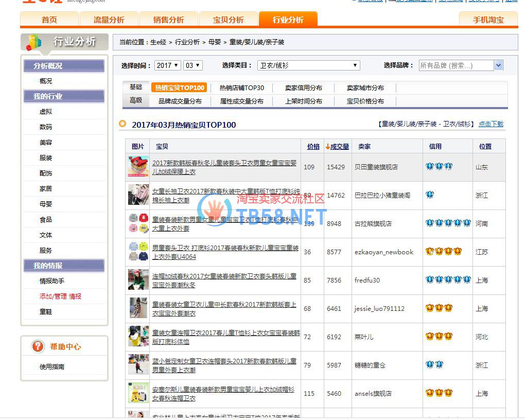Viewport: 525px width, 420px height.
Task: Click the help center question mark icon
Action: click(38, 346)
